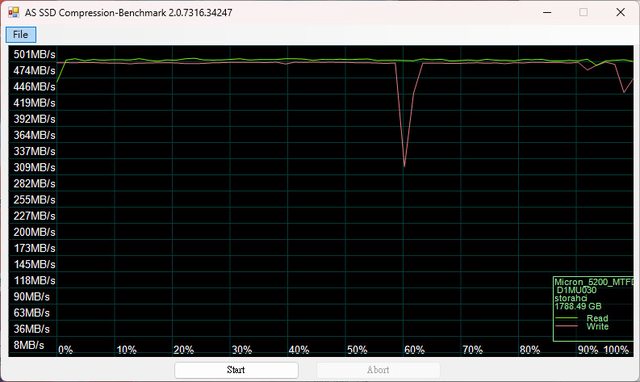
Task: Open the File menu
Action: [21, 35]
